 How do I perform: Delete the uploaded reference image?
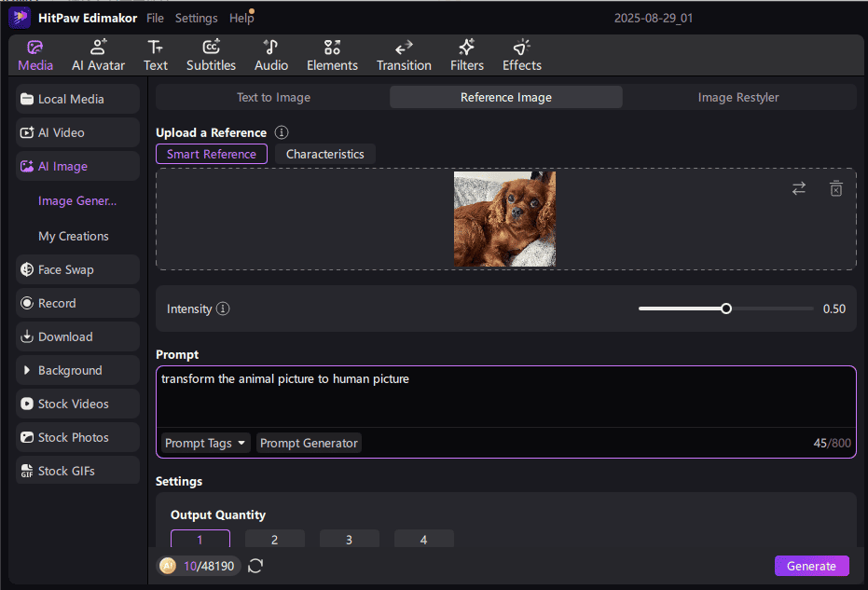(836, 188)
